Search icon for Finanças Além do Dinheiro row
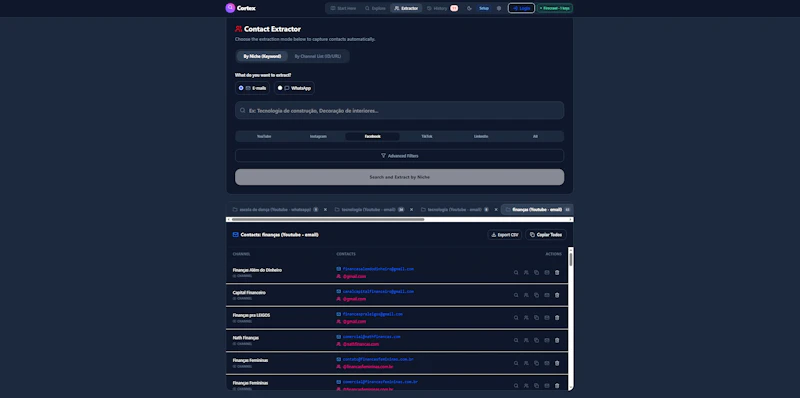The width and height of the screenshot is (800, 398). [x=516, y=272]
